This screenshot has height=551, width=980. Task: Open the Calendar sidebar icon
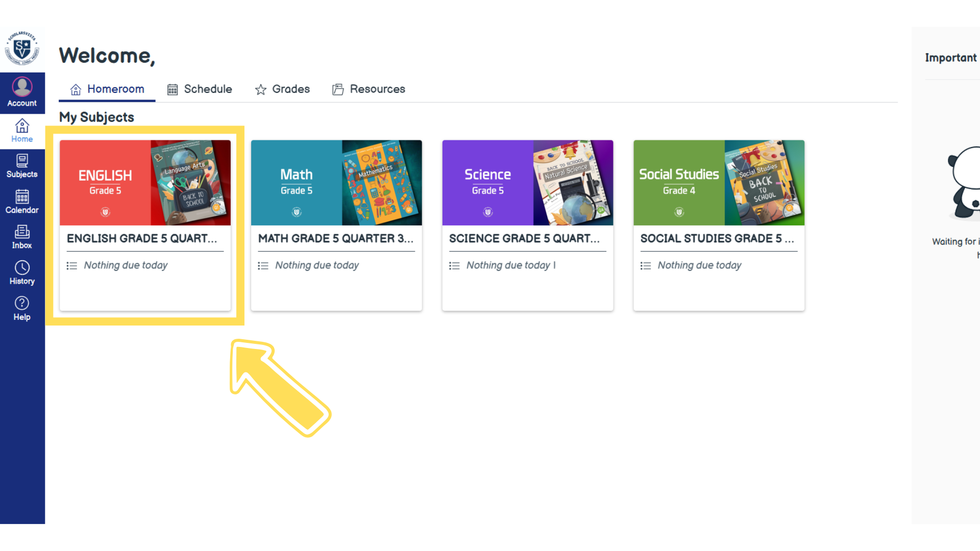(x=22, y=202)
